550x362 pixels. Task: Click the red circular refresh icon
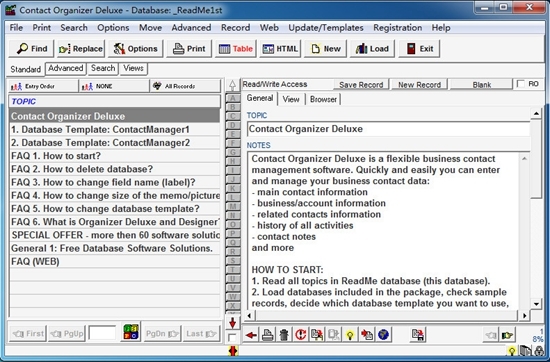click(x=300, y=335)
